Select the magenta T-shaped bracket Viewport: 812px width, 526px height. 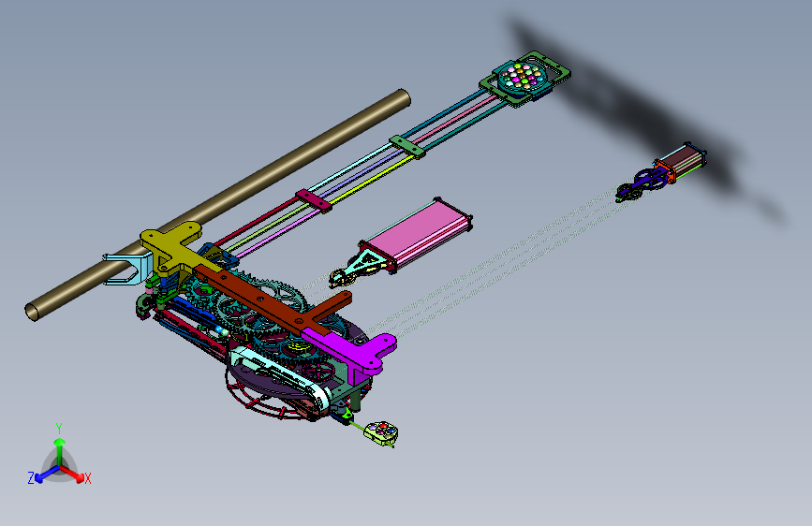(356, 351)
